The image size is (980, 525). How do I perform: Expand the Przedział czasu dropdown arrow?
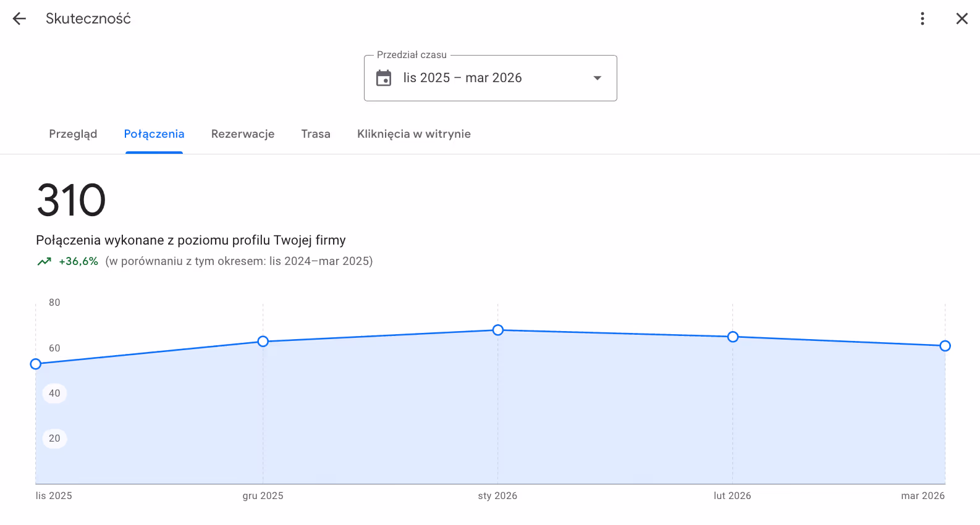(598, 78)
